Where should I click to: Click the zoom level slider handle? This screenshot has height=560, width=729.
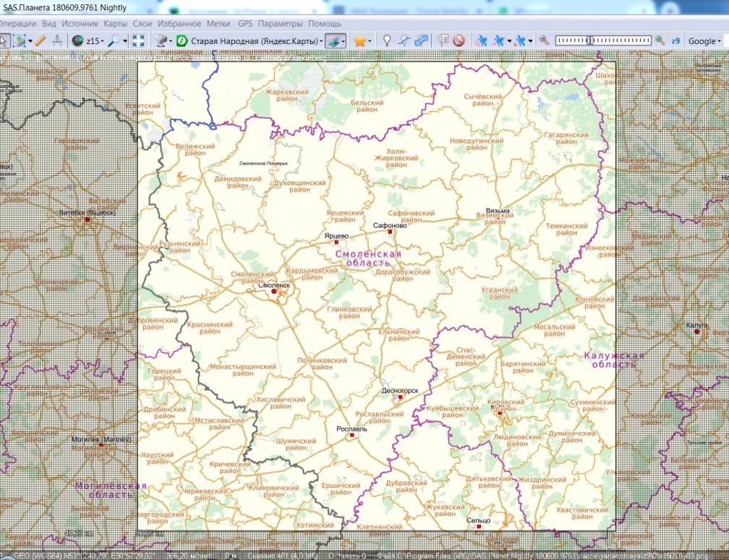590,41
